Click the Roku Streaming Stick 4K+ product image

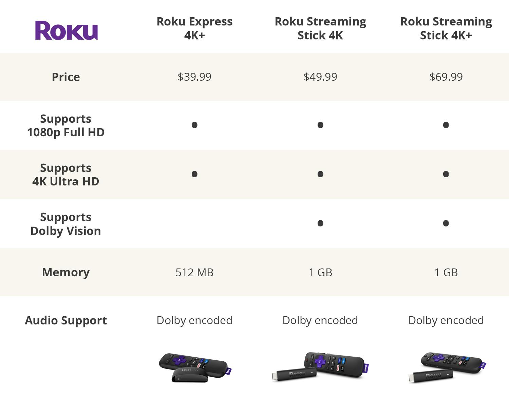(x=447, y=367)
